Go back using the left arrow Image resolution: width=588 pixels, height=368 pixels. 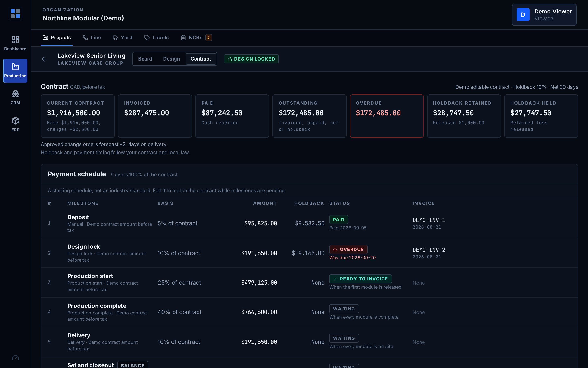coord(44,59)
